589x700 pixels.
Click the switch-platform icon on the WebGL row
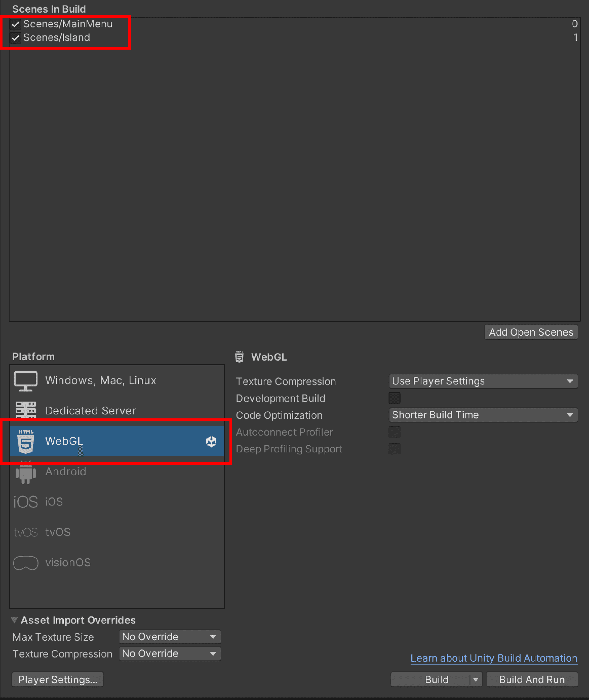point(211,441)
